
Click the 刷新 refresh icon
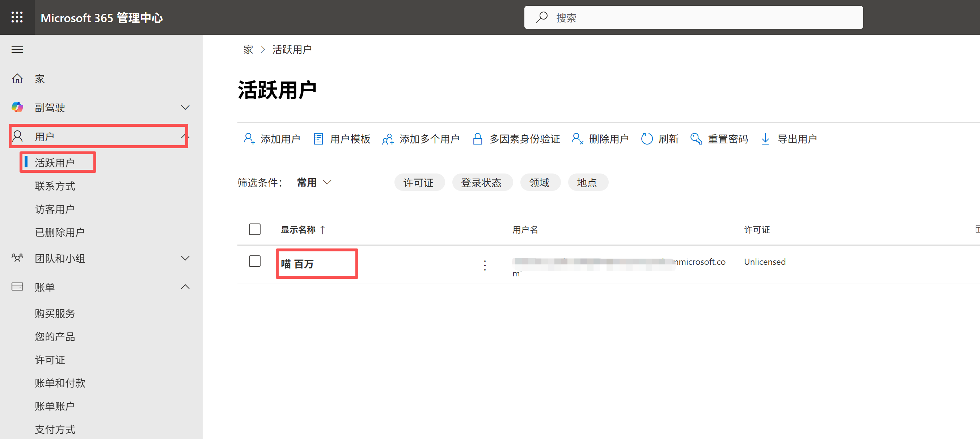(646, 139)
